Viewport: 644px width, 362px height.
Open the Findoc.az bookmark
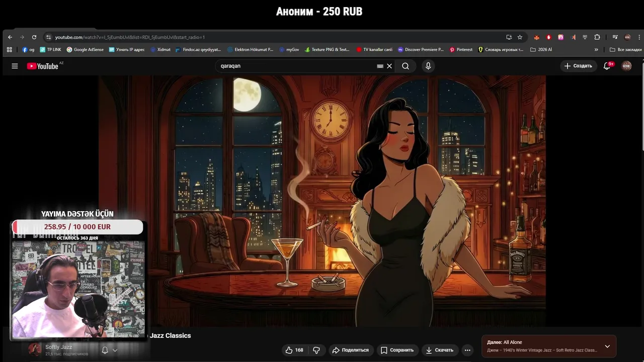198,50
